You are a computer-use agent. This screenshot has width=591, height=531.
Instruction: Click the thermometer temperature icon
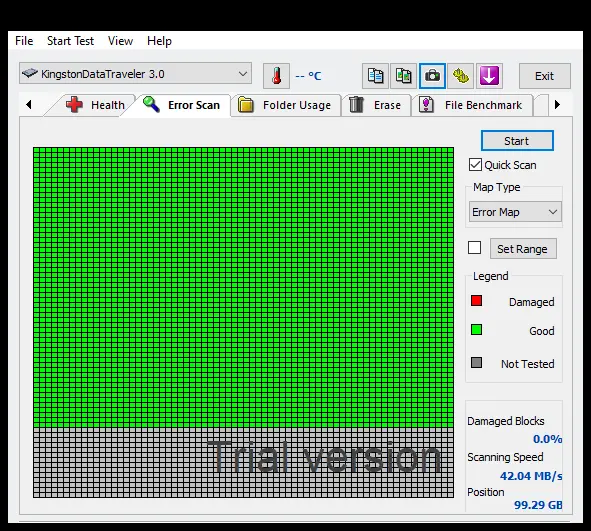point(276,76)
